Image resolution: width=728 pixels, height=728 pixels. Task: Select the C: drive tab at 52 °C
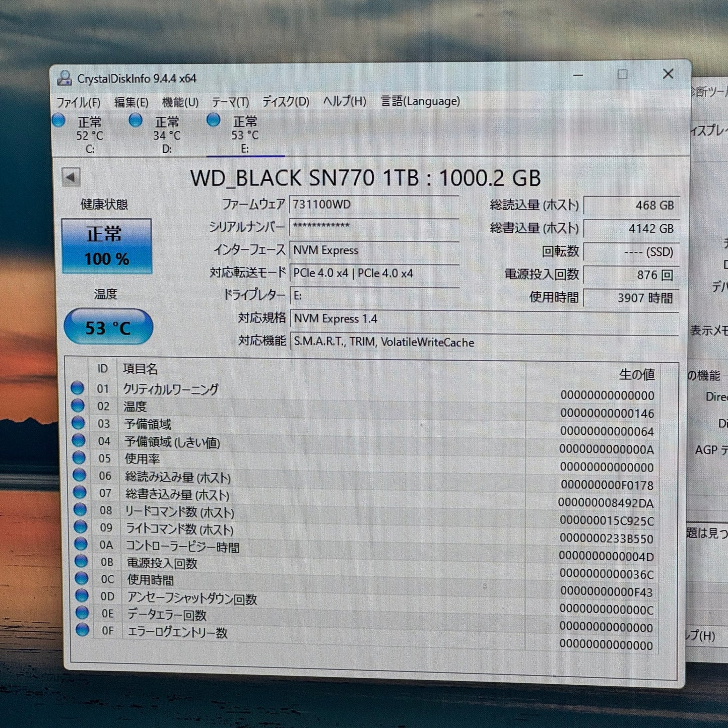(x=90, y=135)
